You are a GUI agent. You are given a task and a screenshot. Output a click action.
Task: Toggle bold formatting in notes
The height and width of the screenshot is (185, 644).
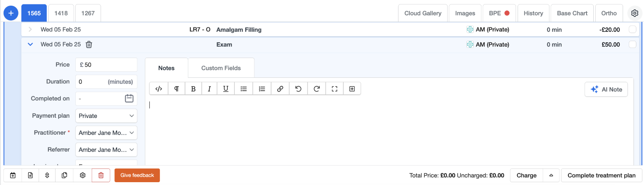[193, 89]
